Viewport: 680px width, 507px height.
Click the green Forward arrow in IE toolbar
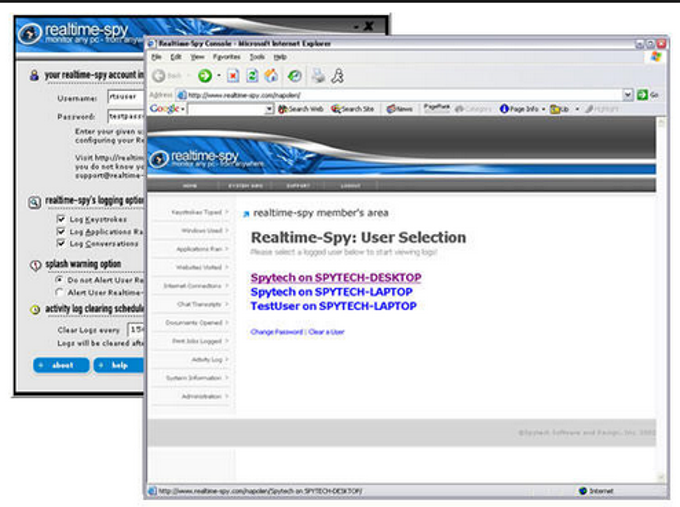pos(205,76)
